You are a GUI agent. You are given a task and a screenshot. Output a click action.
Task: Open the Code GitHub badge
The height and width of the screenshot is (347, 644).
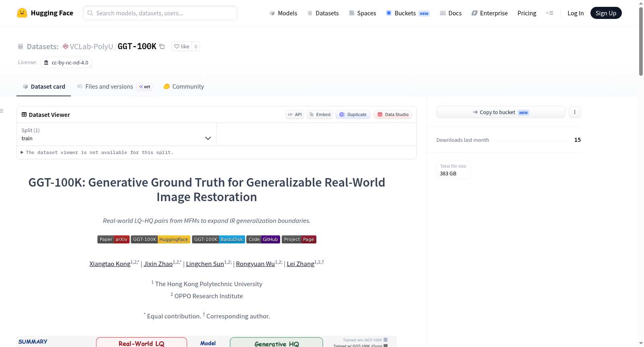click(263, 239)
